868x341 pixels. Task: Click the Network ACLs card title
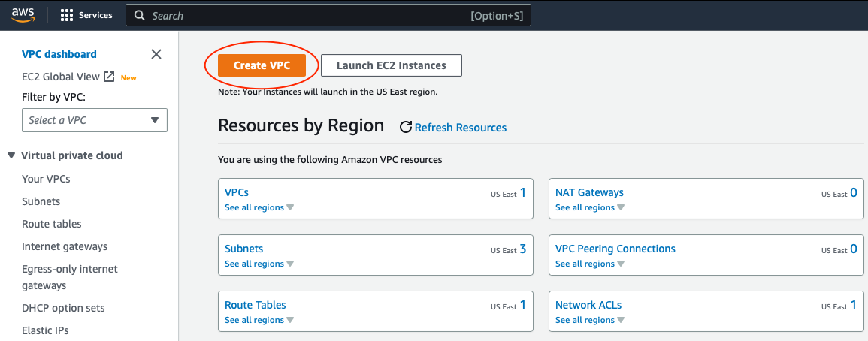click(x=588, y=305)
